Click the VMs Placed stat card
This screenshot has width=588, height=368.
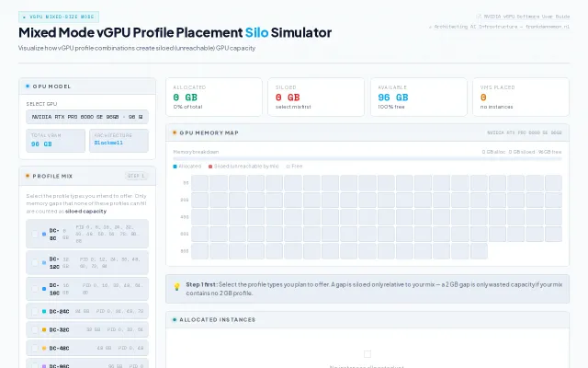(521, 97)
